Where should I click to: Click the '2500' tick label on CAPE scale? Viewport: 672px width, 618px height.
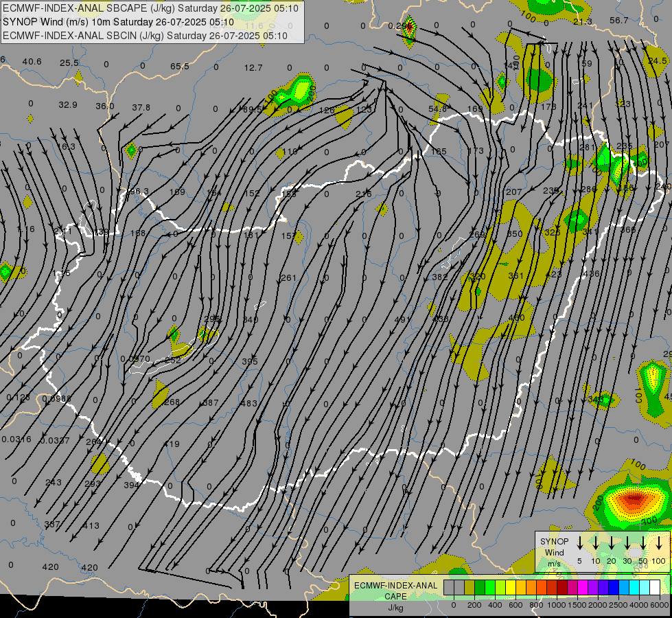[x=618, y=605]
